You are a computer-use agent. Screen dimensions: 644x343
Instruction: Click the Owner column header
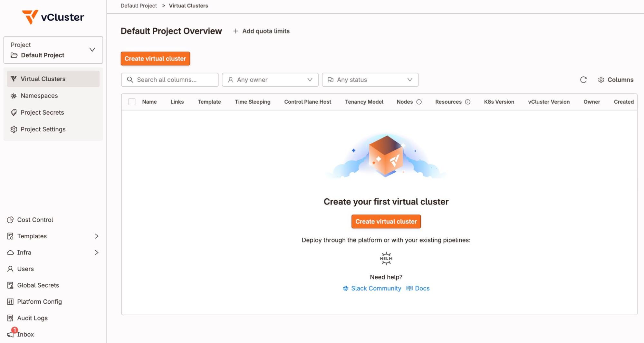tap(592, 102)
